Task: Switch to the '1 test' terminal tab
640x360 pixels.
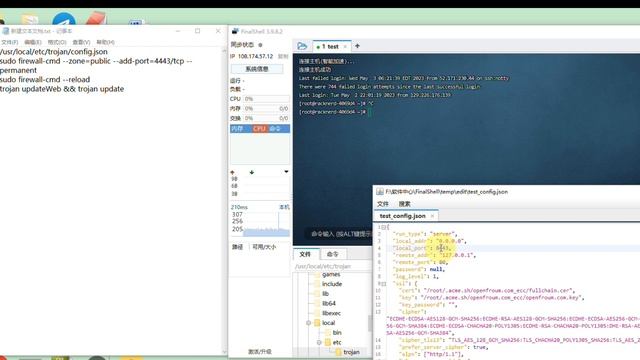Action: 330,47
